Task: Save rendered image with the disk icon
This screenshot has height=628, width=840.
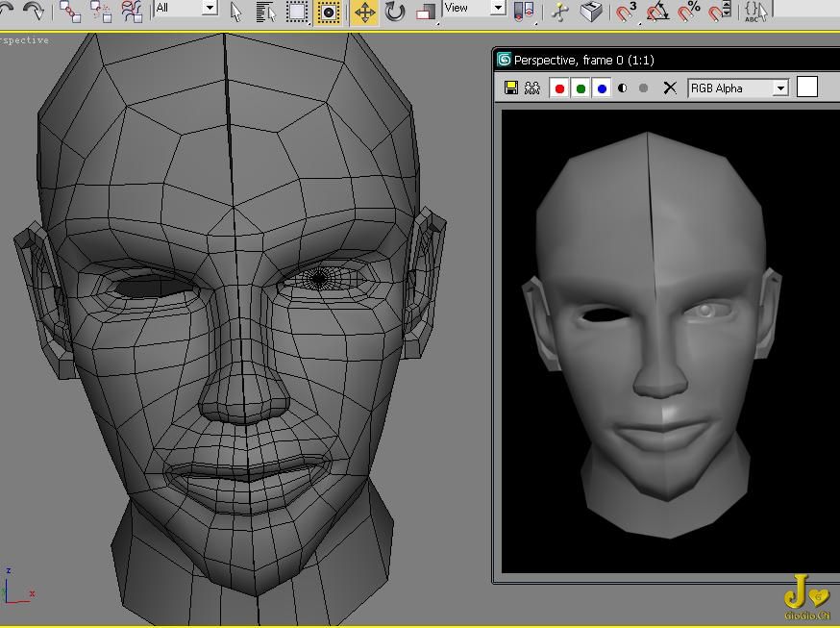Action: tap(511, 88)
